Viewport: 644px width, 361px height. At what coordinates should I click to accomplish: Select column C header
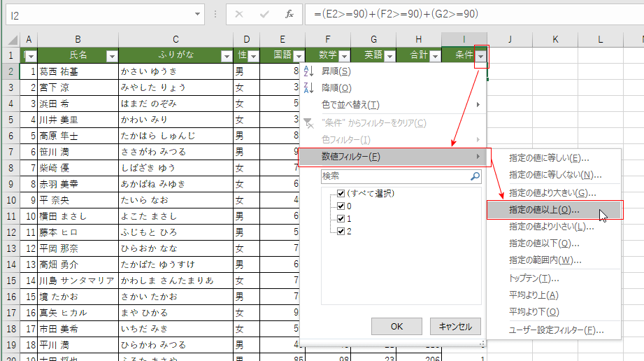point(176,39)
